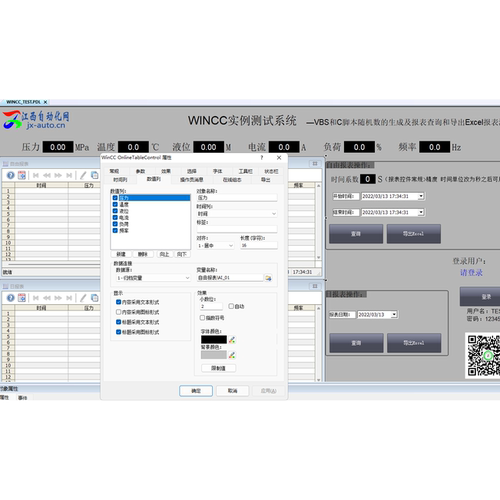Click the black 字体颜色 swatch

[x=214, y=340]
